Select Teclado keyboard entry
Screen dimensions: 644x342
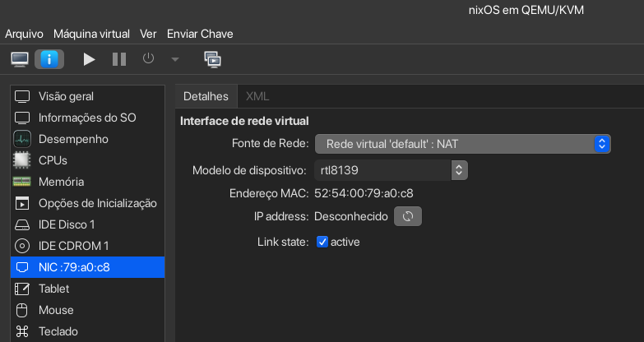[87, 331]
